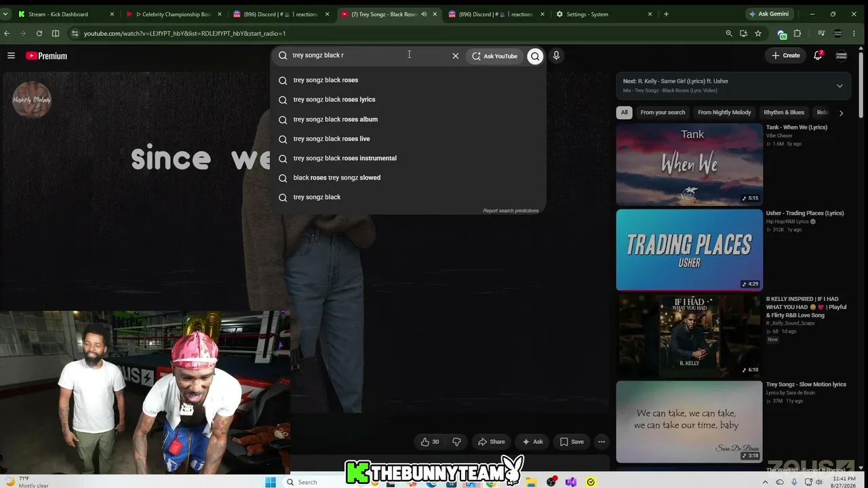Open 'Slow Motion lyrics' video thumbnail
This screenshot has height=488, width=868.
pyautogui.click(x=689, y=422)
